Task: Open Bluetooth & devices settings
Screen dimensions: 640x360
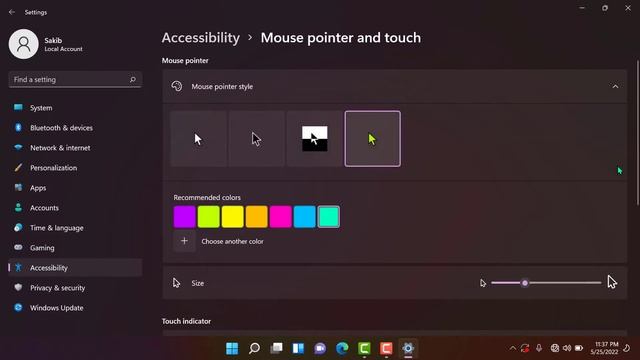Action: coord(75,128)
